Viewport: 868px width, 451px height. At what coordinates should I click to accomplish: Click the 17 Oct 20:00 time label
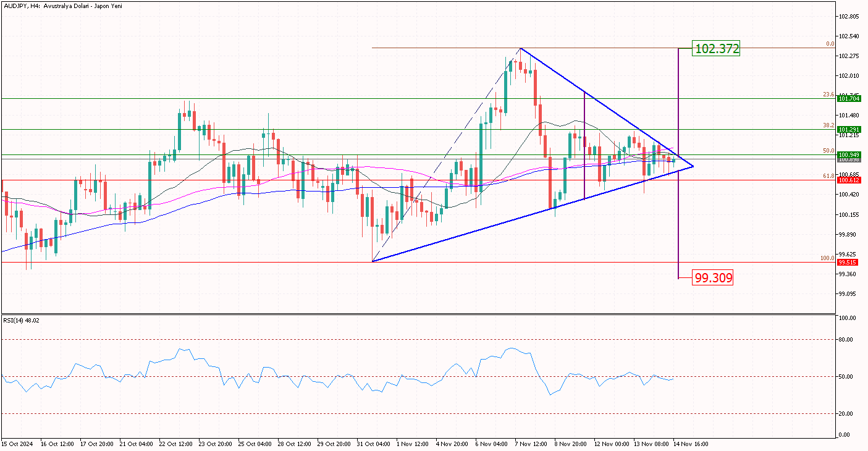[x=97, y=444]
